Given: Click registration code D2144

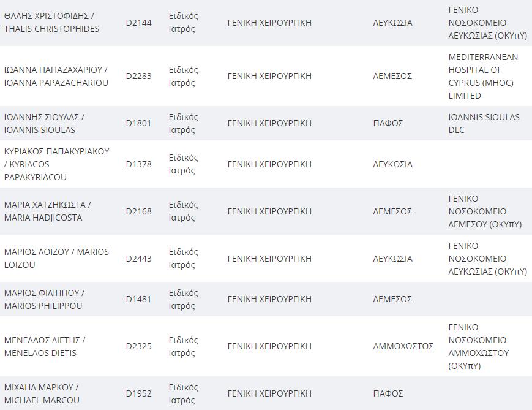Looking at the screenshot, I should click(x=139, y=23).
